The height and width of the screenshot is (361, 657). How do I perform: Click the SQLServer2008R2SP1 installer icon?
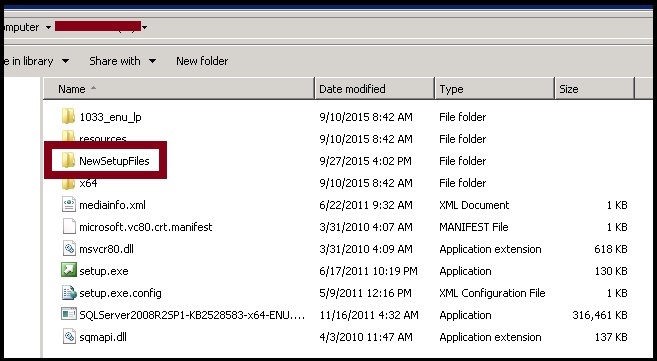(x=69, y=315)
